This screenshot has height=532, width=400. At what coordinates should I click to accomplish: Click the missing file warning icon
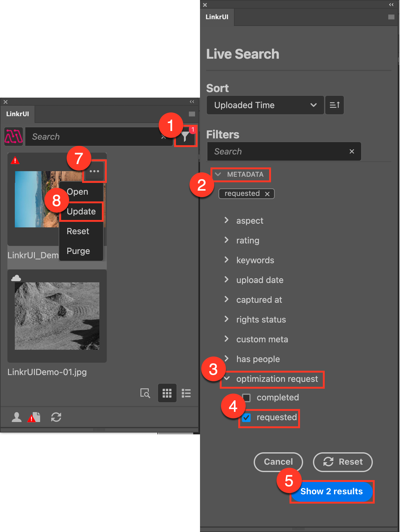click(x=34, y=417)
